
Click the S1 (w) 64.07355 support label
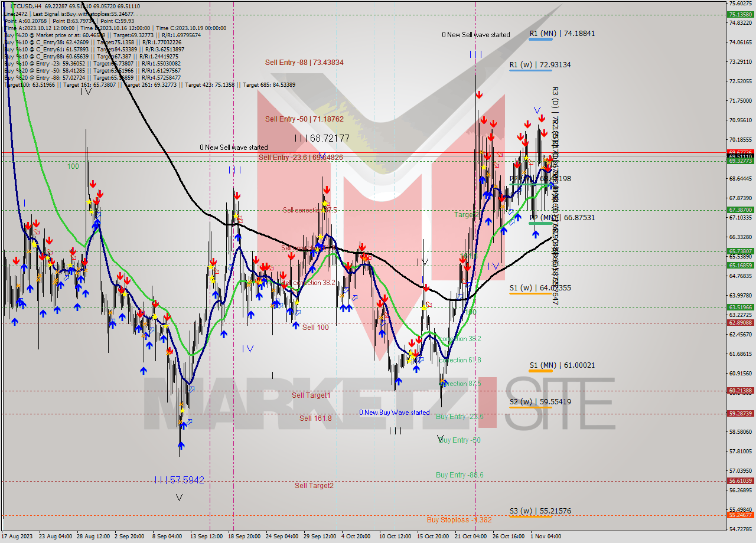pos(540,288)
